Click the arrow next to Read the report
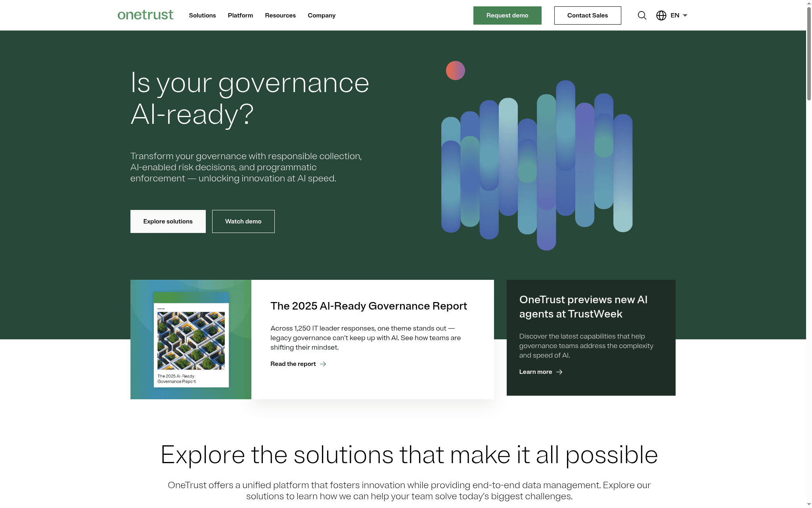This screenshot has width=812, height=508. click(323, 364)
